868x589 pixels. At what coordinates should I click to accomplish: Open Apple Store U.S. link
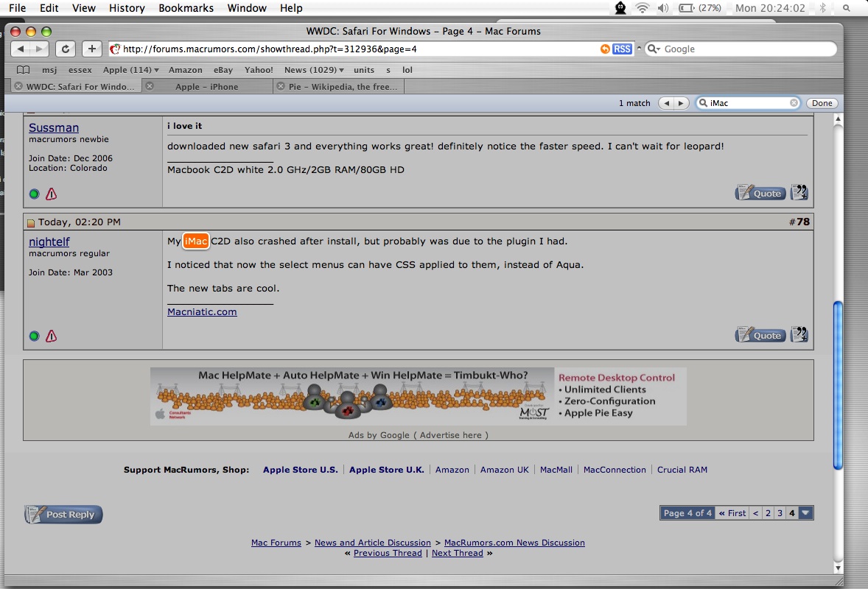[300, 470]
